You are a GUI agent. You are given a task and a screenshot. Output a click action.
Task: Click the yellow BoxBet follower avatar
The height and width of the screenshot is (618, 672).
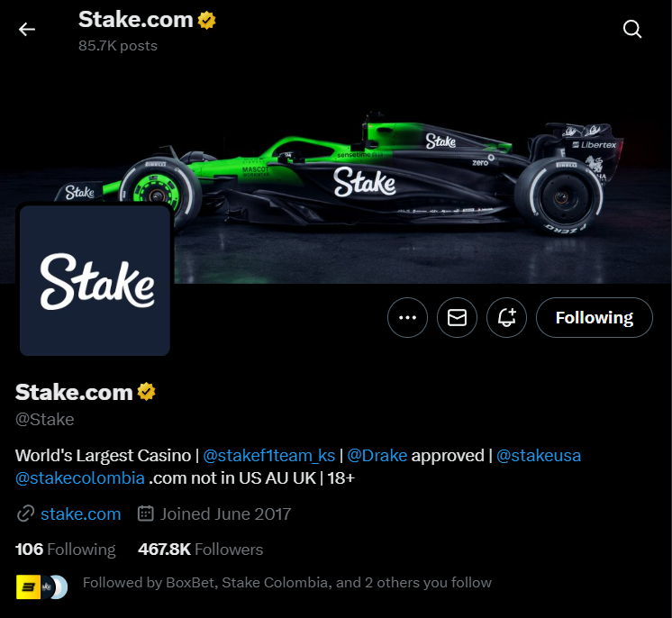pyautogui.click(x=28, y=586)
